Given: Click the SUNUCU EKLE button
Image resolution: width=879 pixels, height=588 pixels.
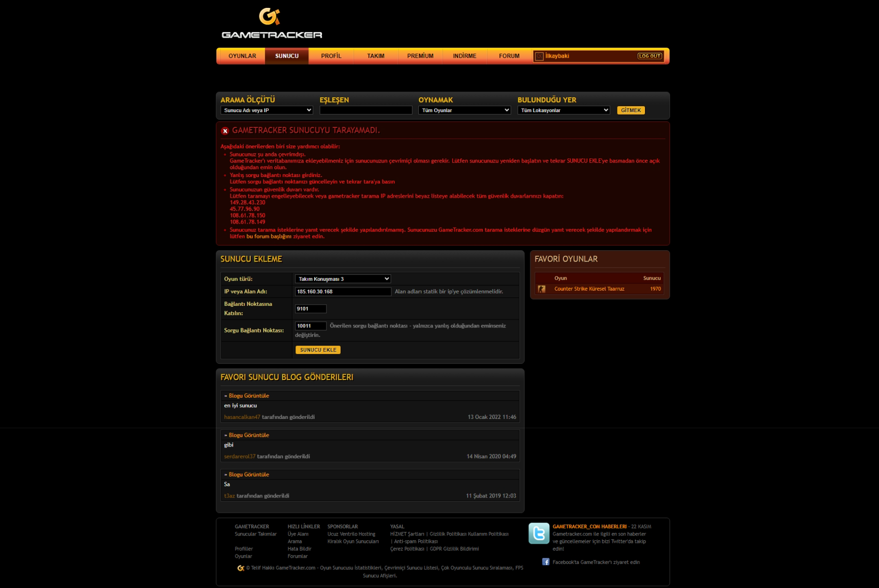Looking at the screenshot, I should click(318, 350).
